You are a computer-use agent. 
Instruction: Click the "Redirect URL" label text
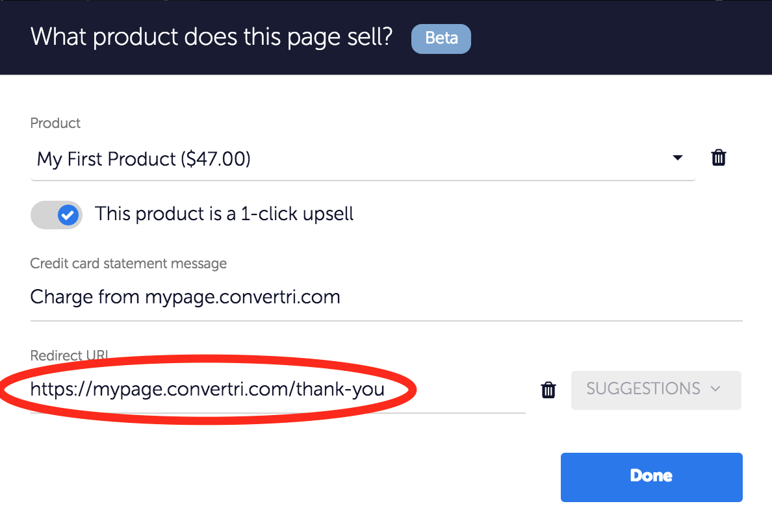click(68, 355)
